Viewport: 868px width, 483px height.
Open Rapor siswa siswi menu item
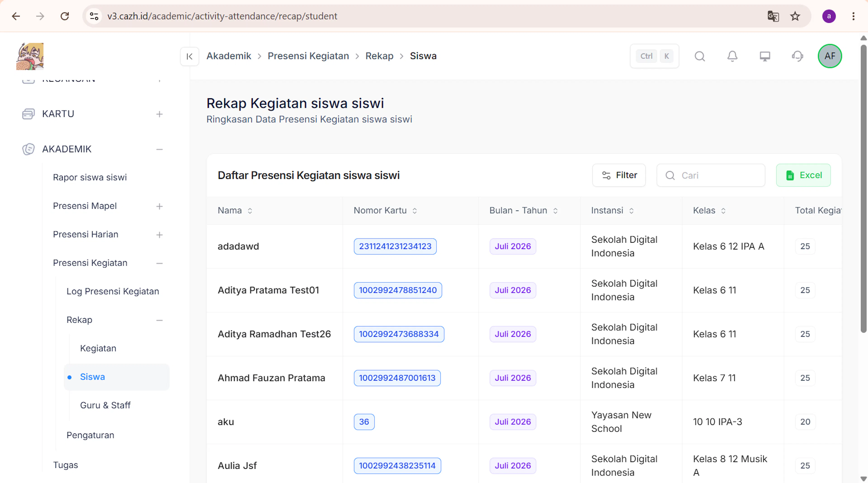pos(90,177)
